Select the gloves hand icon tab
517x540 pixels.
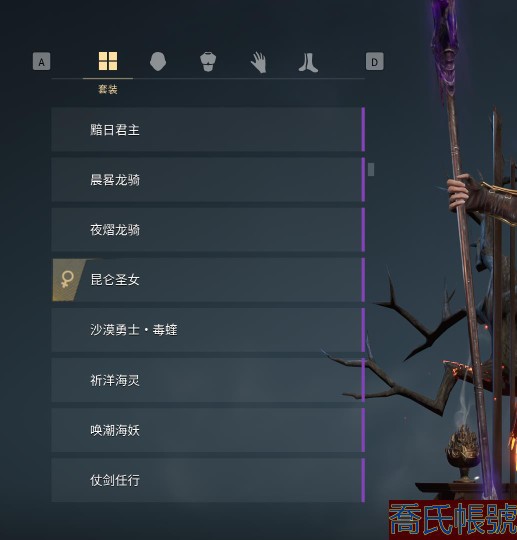(258, 62)
